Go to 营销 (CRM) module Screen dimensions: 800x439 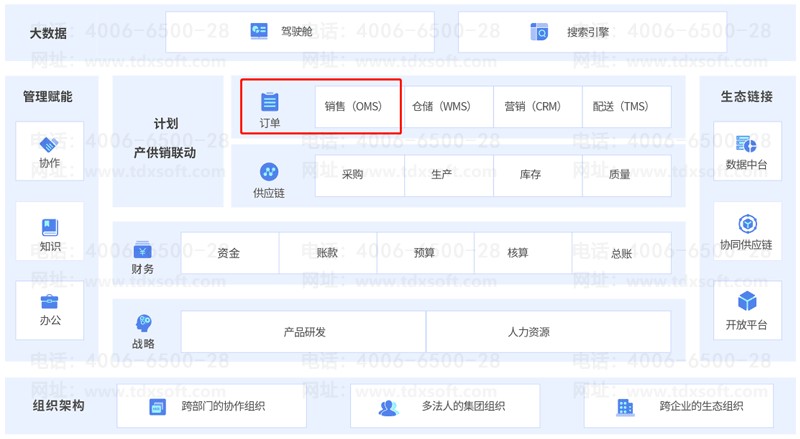coord(533,107)
